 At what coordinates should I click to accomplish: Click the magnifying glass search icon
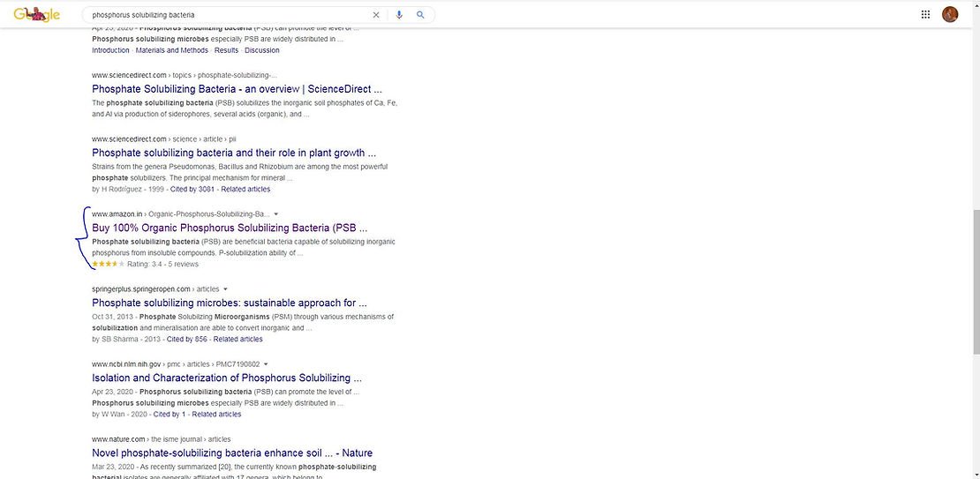click(x=420, y=15)
